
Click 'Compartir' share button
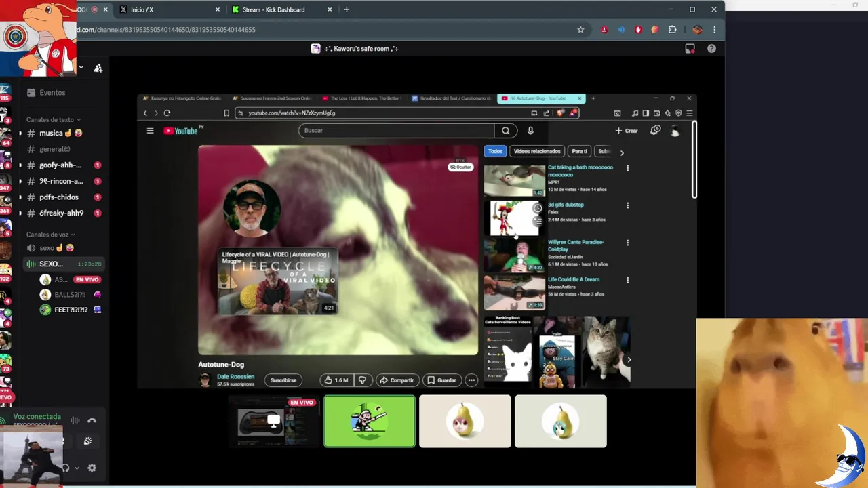[397, 380]
